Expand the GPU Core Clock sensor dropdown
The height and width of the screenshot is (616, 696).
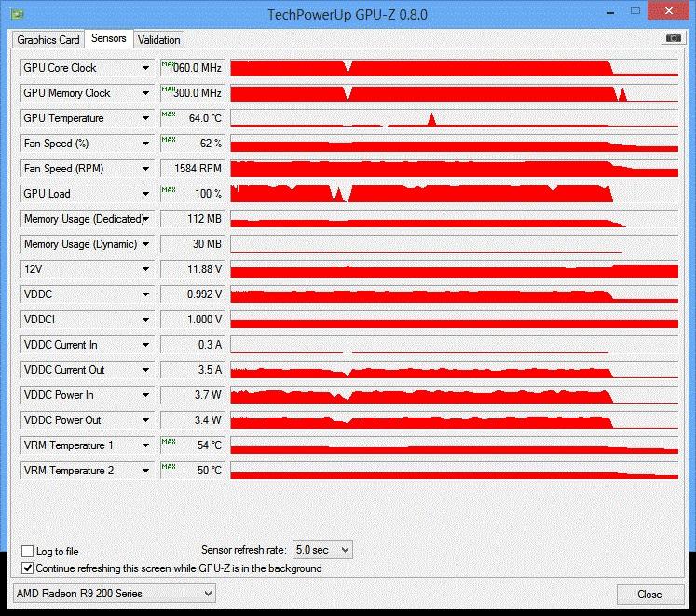(145, 68)
